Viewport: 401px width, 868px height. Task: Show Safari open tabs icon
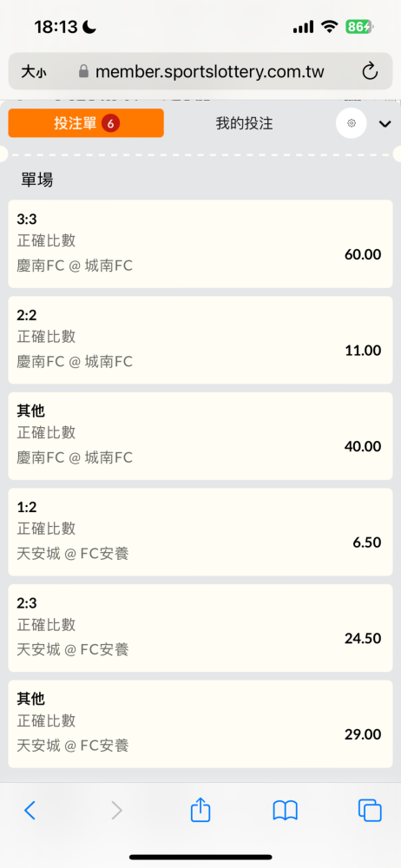(x=370, y=811)
